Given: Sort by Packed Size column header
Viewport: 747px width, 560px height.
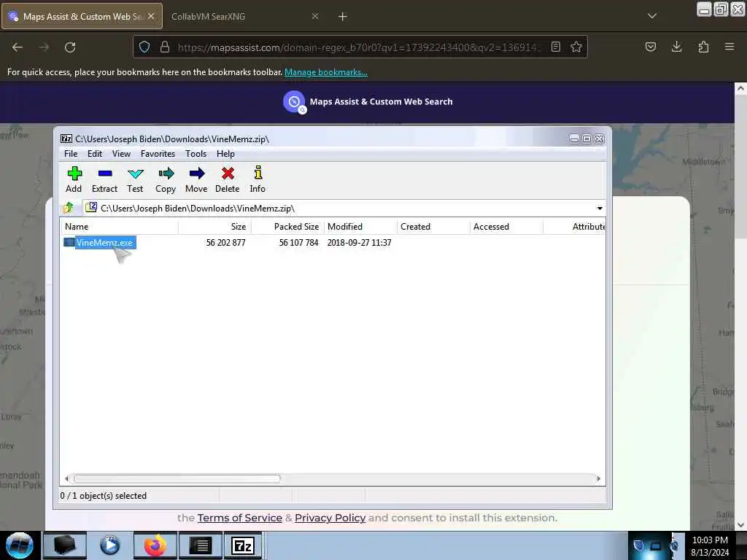Looking at the screenshot, I should (x=287, y=227).
